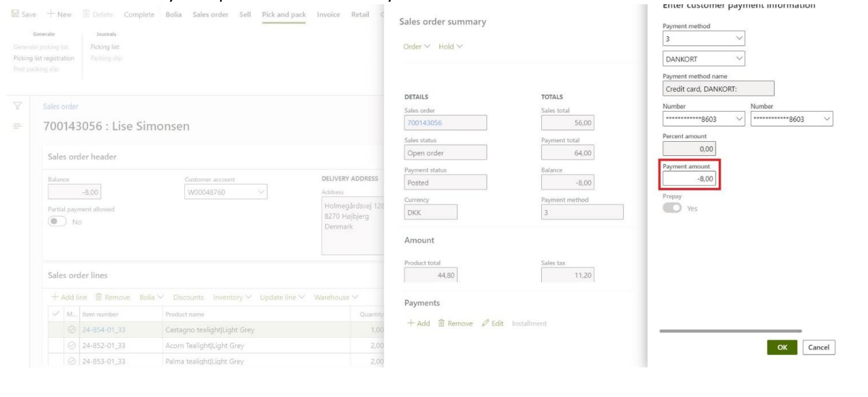The height and width of the screenshot is (397, 868).
Task: Click Add line in Sales order lines
Action: click(72, 298)
